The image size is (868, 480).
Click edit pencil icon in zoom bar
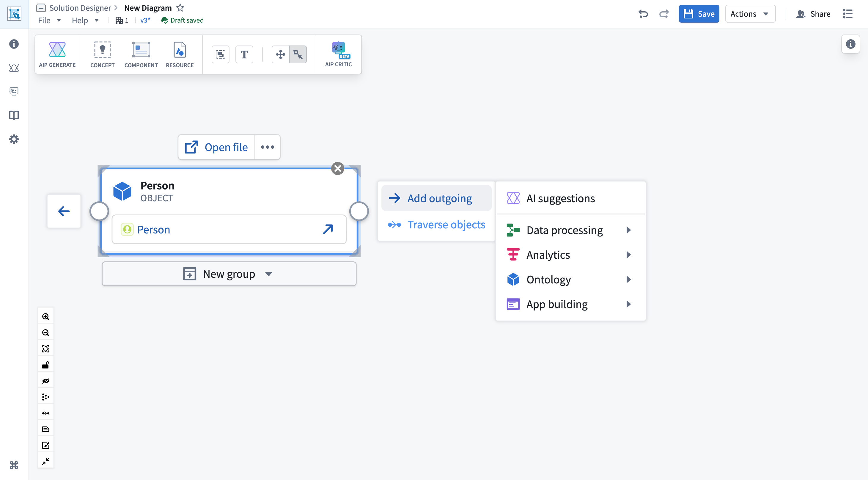pos(46,445)
